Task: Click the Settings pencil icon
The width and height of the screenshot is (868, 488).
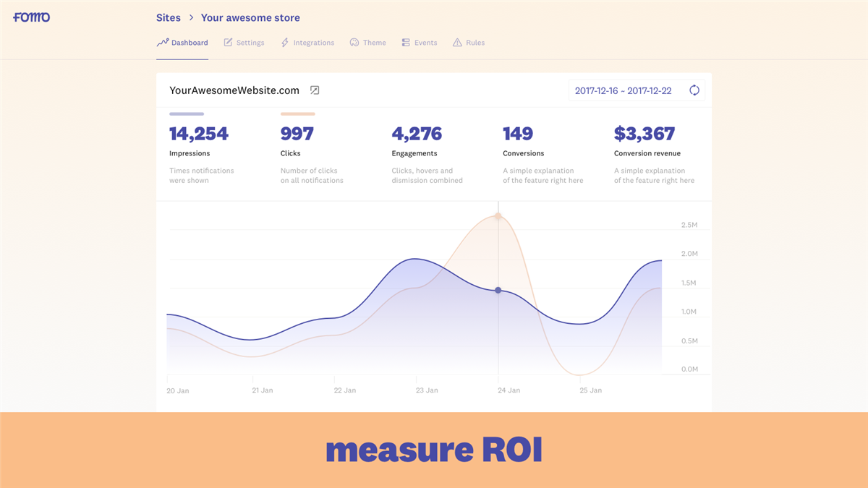Action: click(x=228, y=43)
